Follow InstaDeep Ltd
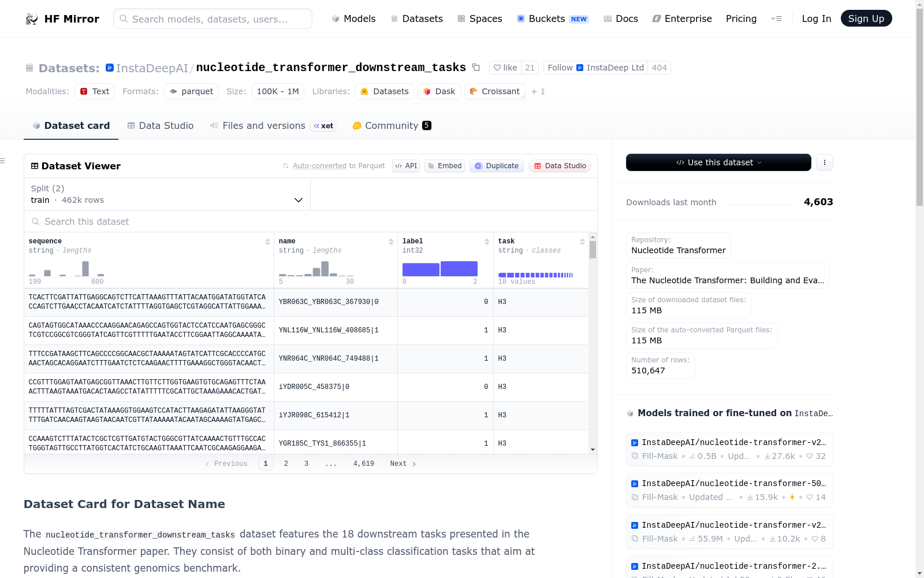Screen dimensions: 924x578 coord(595,68)
